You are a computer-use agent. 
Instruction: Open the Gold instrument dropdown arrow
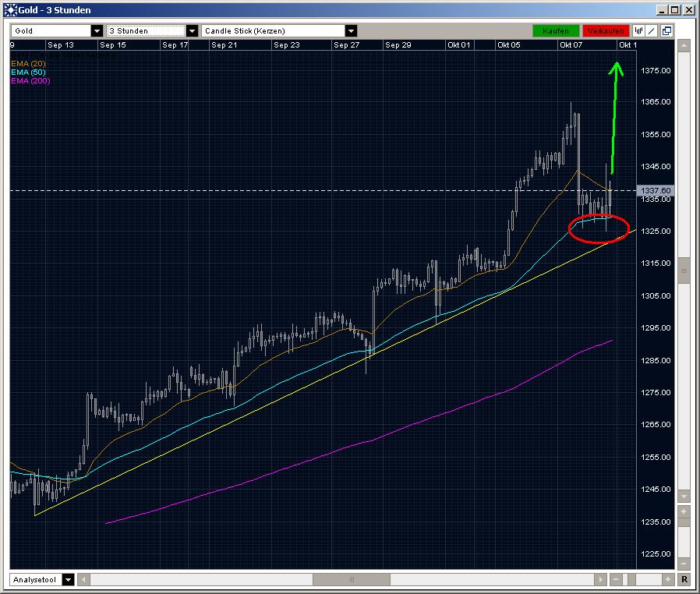tap(97, 31)
